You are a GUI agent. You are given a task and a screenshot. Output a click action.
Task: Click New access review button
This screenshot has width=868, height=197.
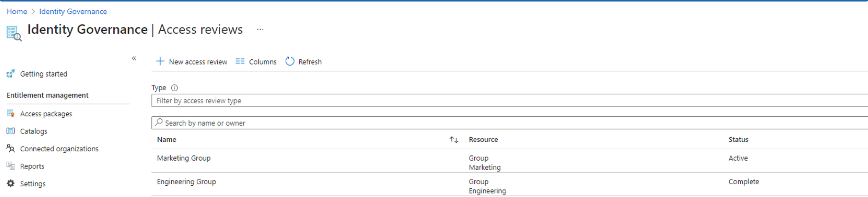(x=192, y=62)
